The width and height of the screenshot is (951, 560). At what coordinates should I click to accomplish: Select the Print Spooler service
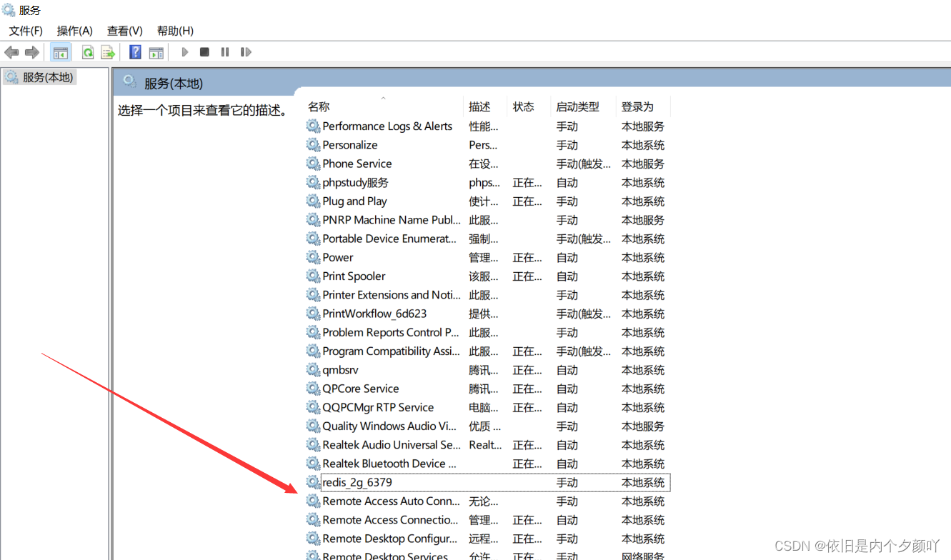[352, 276]
